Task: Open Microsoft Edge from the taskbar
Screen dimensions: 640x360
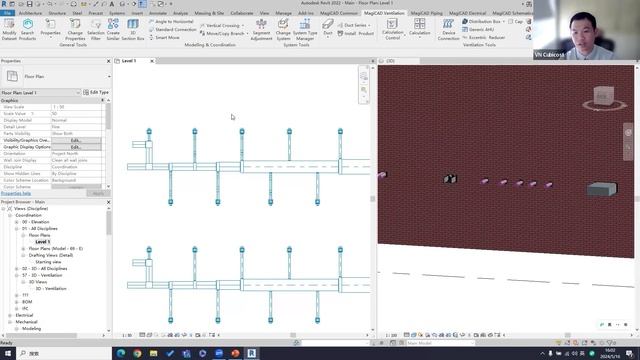Action: [121, 353]
